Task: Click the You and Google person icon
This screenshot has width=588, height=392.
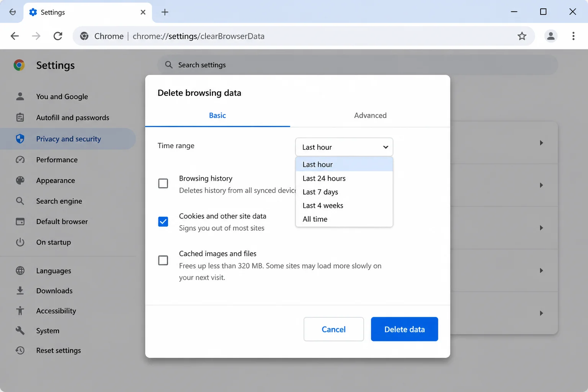Action: (x=20, y=96)
